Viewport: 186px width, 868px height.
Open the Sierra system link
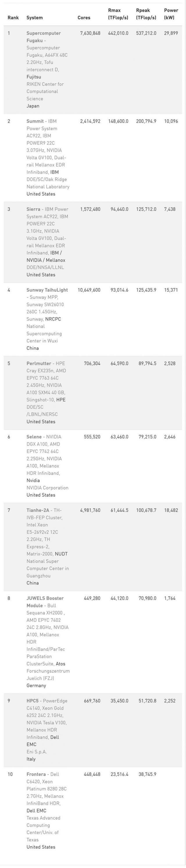(x=33, y=209)
